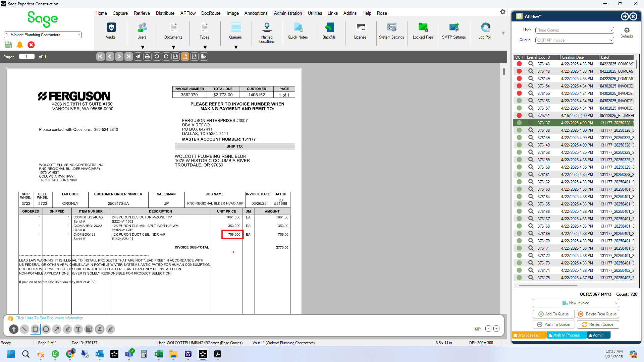Viewport: 644px width, 362px height.
Task: Click the document viewer vertical scrollbar
Action: coord(503,71)
